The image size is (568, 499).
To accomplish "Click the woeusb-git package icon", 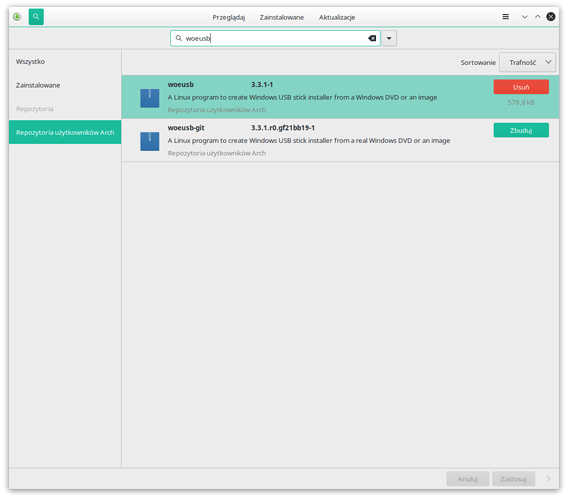I will (x=150, y=141).
